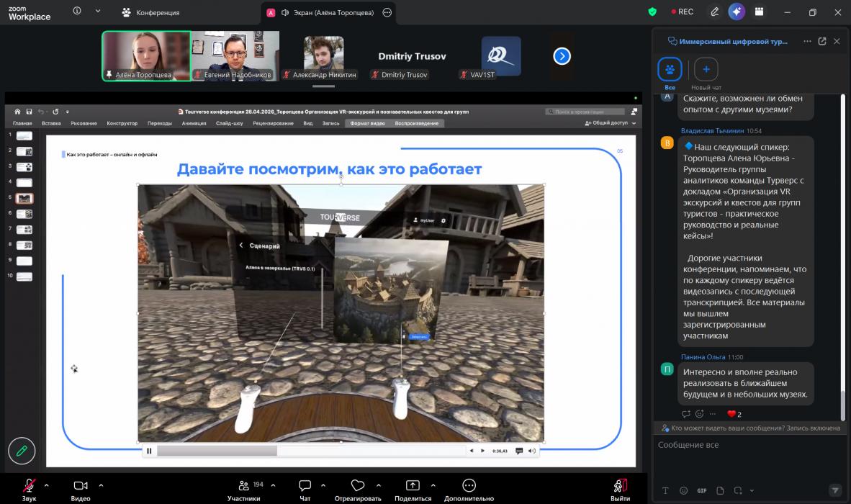The image size is (851, 504).
Task: Open the AI Companion sparkle icon
Action: [x=737, y=12]
